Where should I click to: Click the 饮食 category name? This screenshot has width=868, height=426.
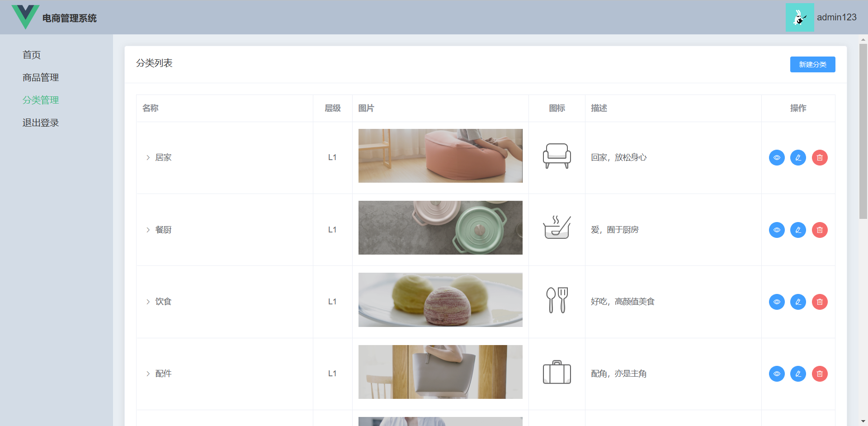pyautogui.click(x=163, y=302)
